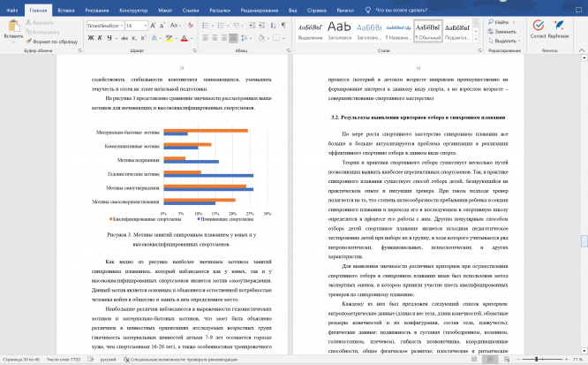Click the lightbulb 'Что вы хотите сделать?' search
588x365 pixels.
[396, 10]
